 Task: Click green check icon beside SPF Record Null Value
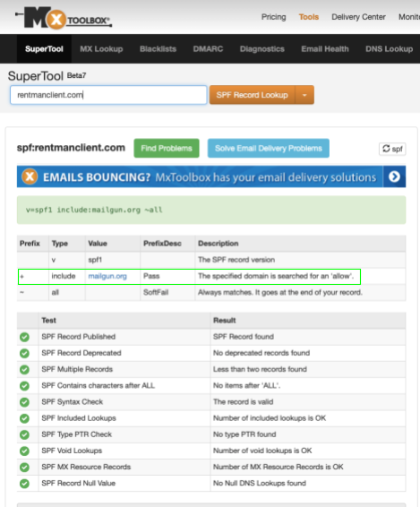pos(24,484)
